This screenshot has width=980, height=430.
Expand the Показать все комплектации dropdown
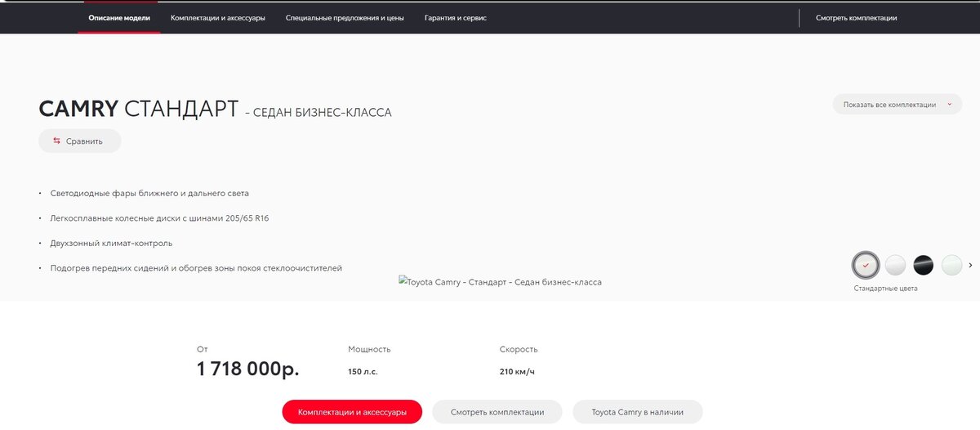coord(898,105)
